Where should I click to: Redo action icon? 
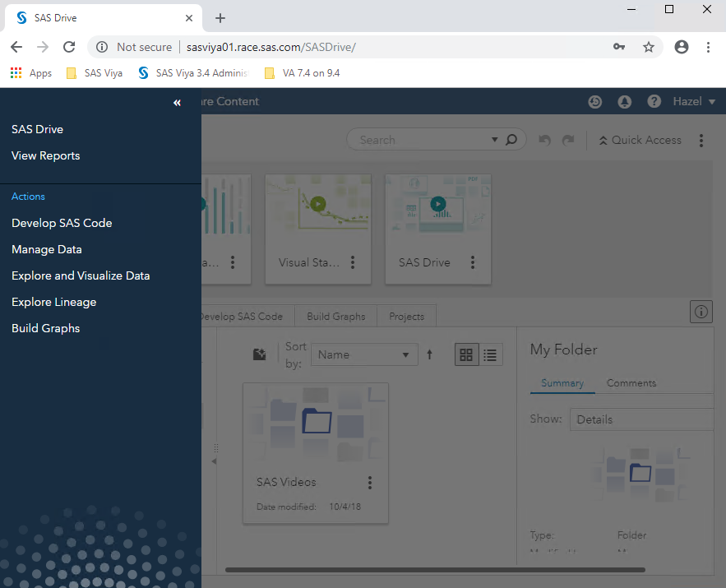tap(568, 140)
